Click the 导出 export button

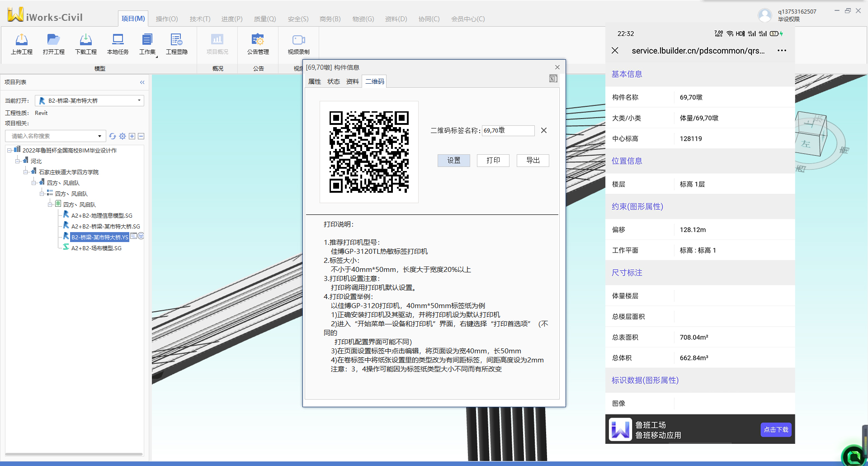(x=533, y=161)
